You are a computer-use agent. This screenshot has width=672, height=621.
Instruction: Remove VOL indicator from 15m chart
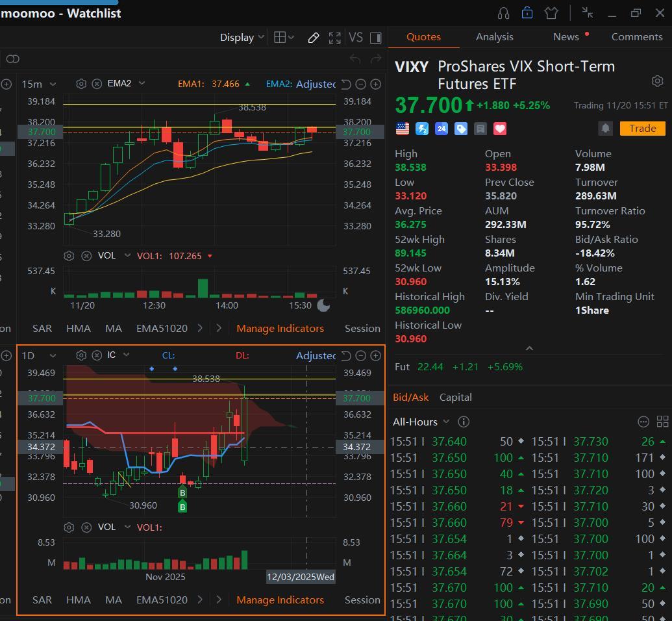pos(86,256)
